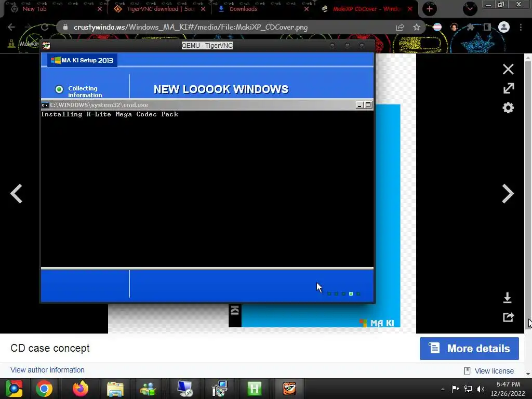The height and width of the screenshot is (399, 532).
Task: Click the More details button
Action: click(469, 349)
